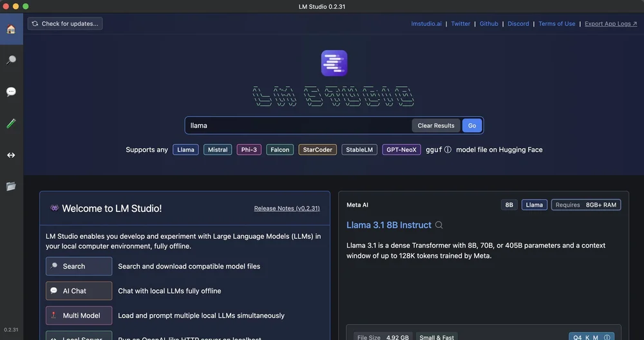Click magnifier icon beside Llama 3.1 8B Instruct

pyautogui.click(x=439, y=225)
